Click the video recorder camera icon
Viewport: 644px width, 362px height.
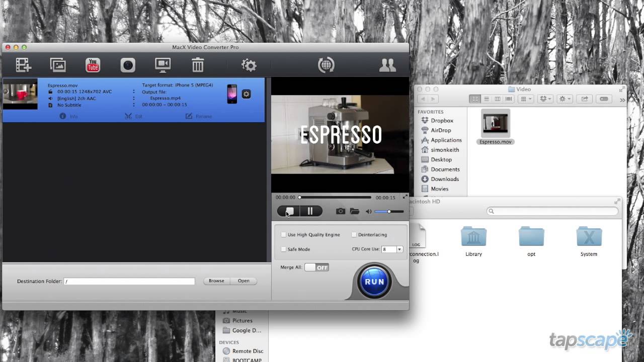128,65
